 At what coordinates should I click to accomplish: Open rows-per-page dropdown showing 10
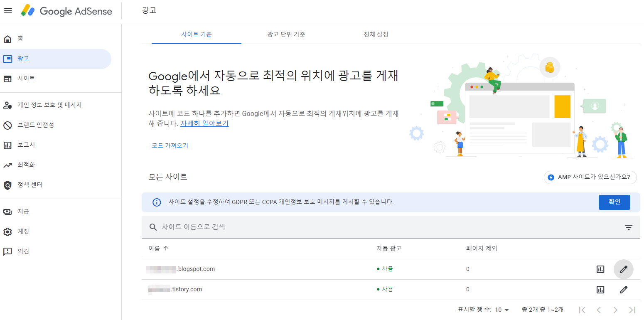click(502, 310)
